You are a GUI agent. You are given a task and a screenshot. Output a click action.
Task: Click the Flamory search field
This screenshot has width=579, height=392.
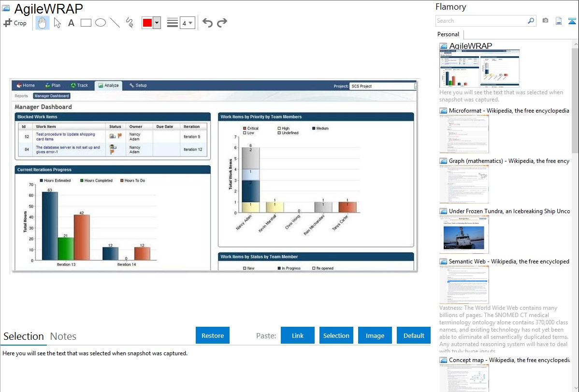coord(481,21)
